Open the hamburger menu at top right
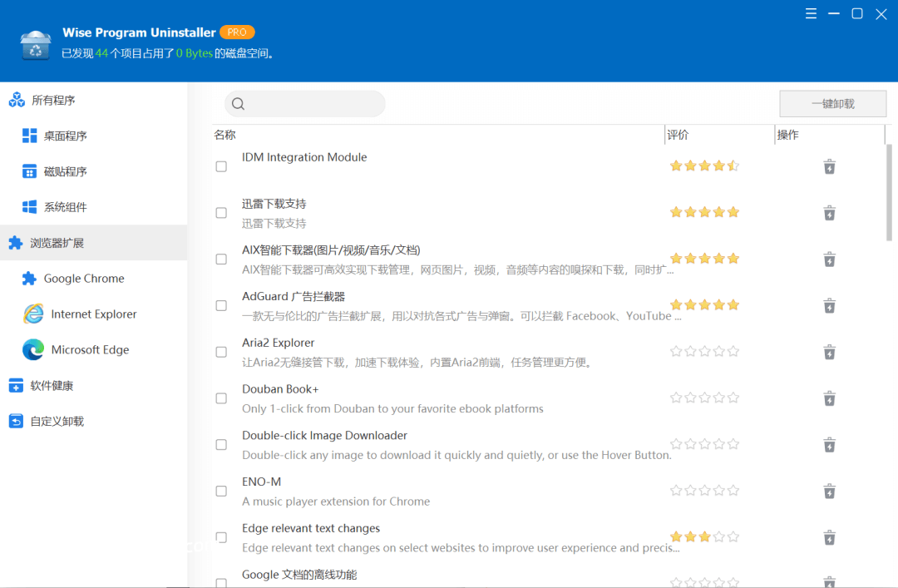This screenshot has width=898, height=588. coord(811,13)
